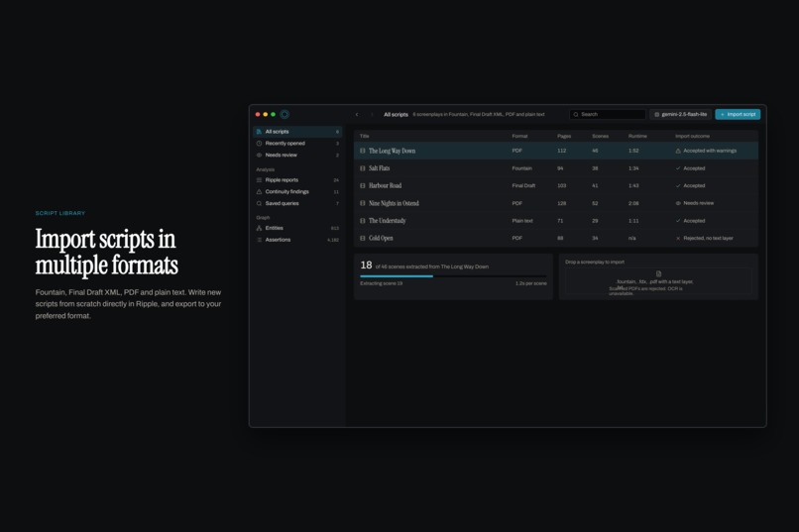Image resolution: width=799 pixels, height=532 pixels.
Task: Click the Format column header
Action: 519,136
